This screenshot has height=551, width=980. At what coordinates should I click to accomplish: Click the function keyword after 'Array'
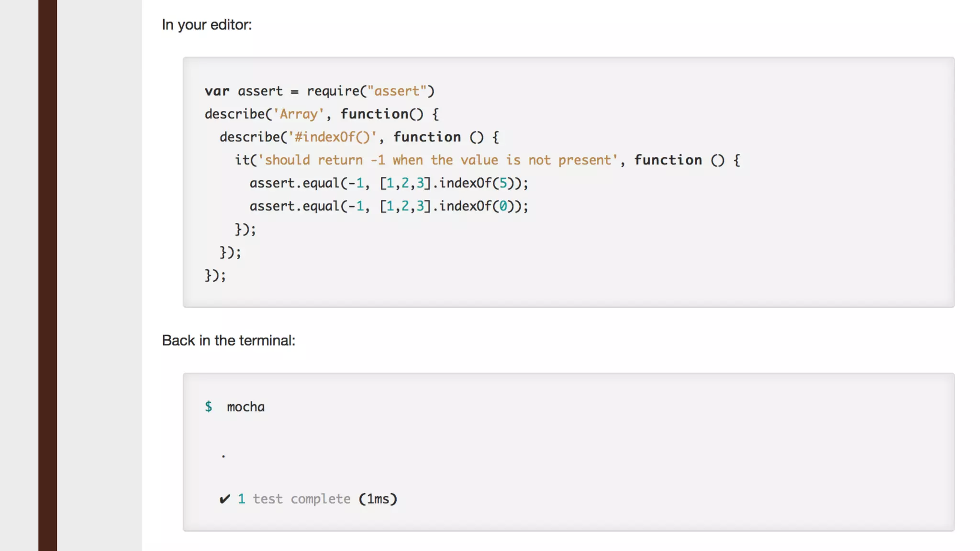point(375,114)
